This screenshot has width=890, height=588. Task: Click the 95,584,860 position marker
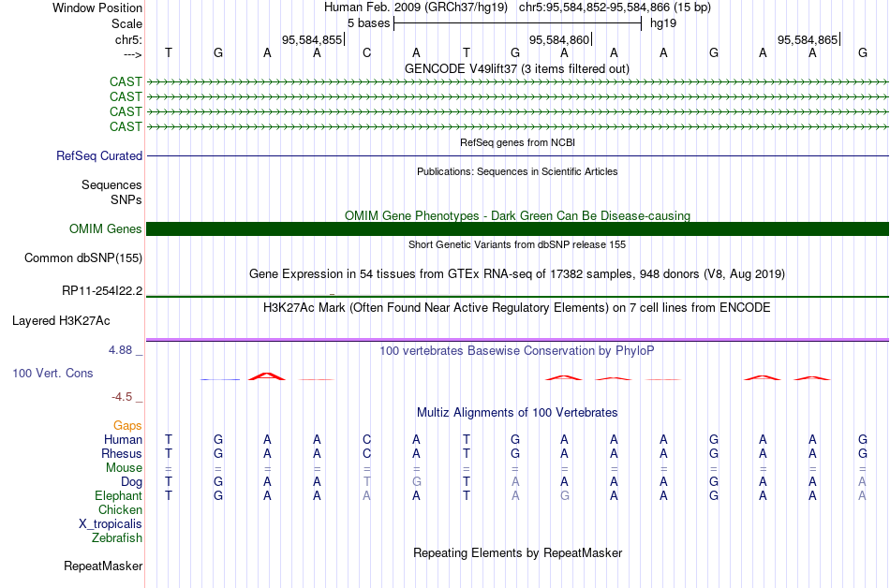pos(559,39)
